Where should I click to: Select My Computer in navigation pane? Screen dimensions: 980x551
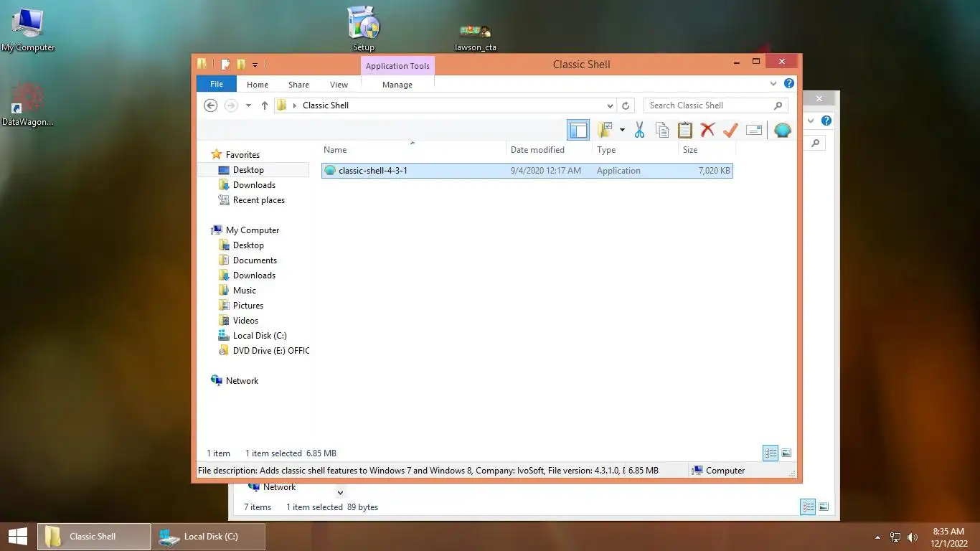click(253, 230)
